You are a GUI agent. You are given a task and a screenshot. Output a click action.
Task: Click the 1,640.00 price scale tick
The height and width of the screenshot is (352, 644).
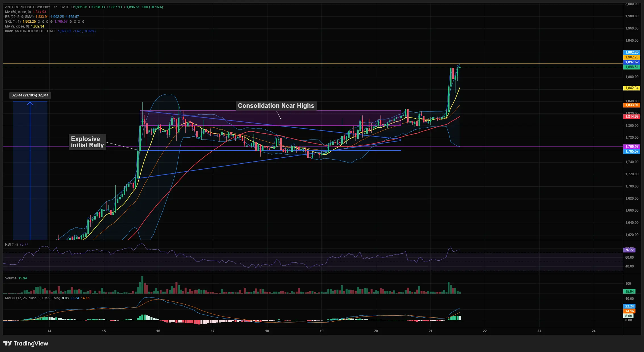632,223
